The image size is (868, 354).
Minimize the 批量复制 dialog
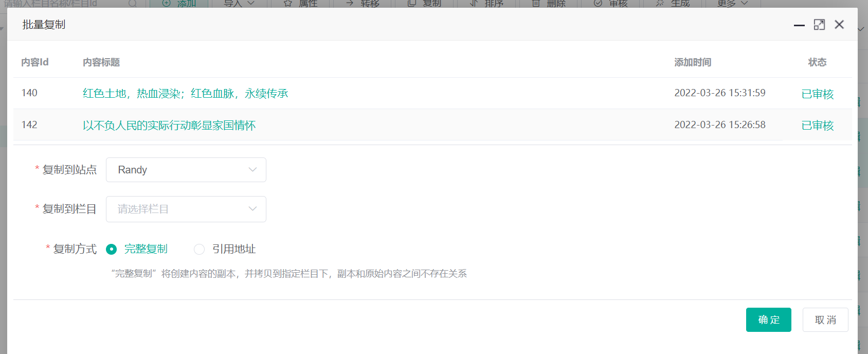[x=799, y=25]
